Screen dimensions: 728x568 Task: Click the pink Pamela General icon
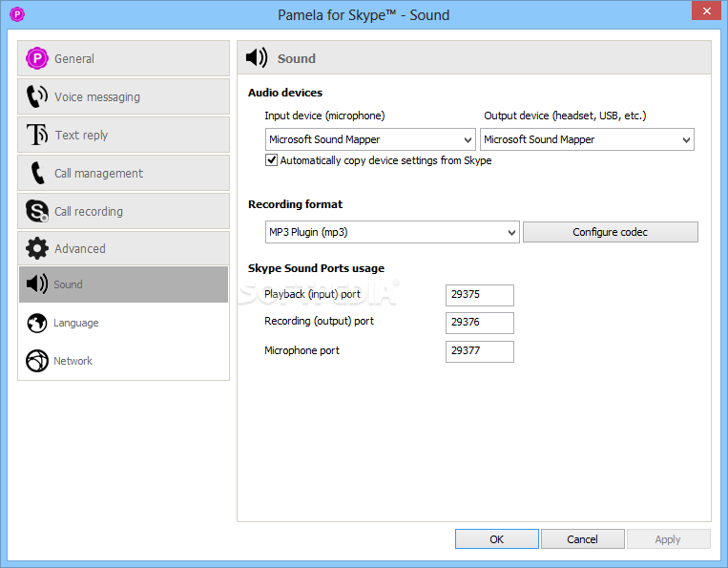[37, 58]
